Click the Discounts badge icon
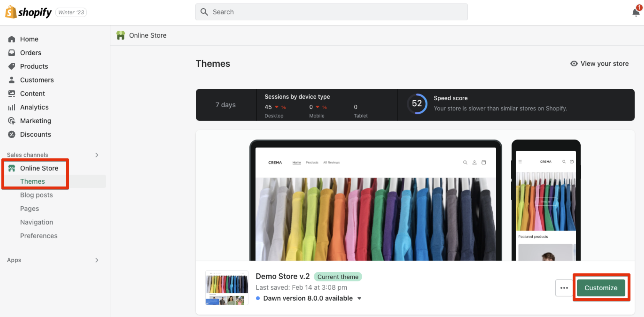 point(12,134)
